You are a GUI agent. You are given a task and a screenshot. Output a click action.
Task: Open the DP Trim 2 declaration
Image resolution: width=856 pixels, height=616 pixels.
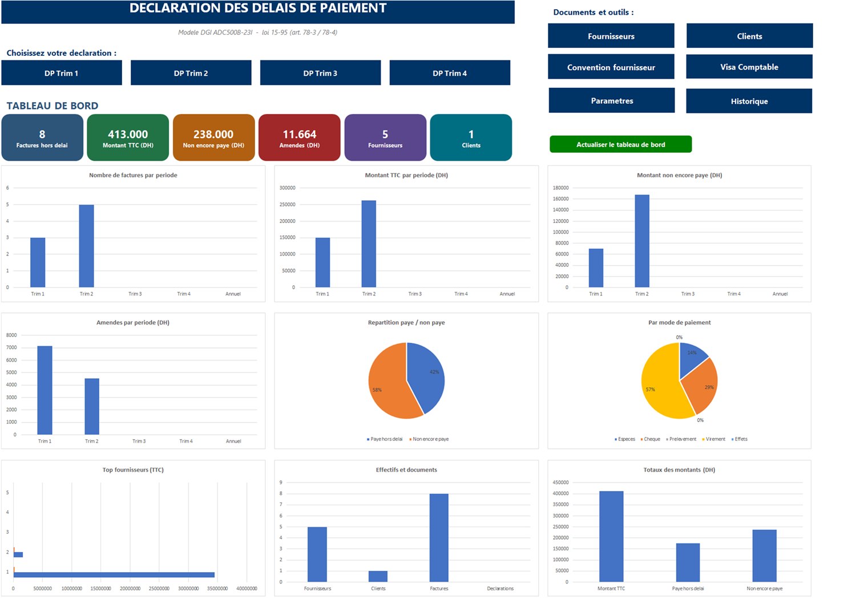[x=191, y=73]
